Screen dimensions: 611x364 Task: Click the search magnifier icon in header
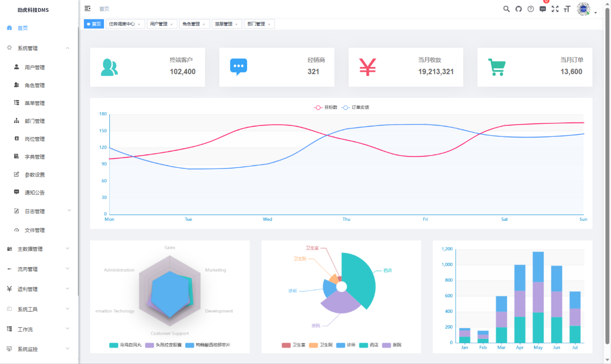coord(506,9)
